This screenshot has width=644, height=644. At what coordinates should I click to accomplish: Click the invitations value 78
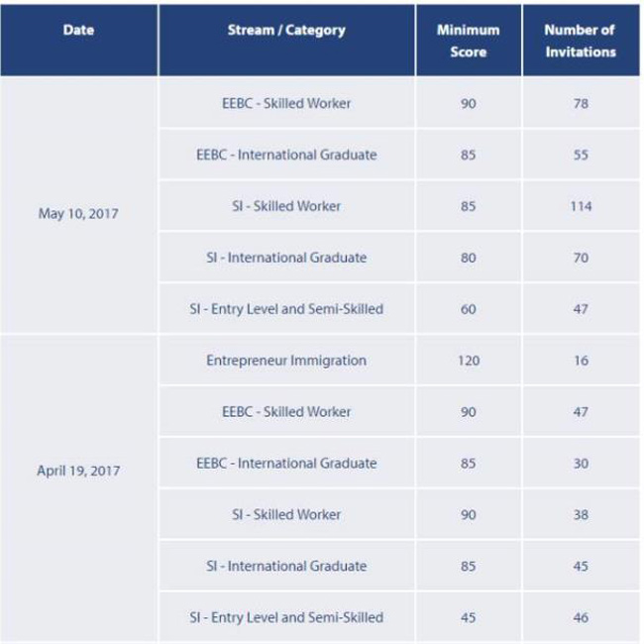click(581, 104)
